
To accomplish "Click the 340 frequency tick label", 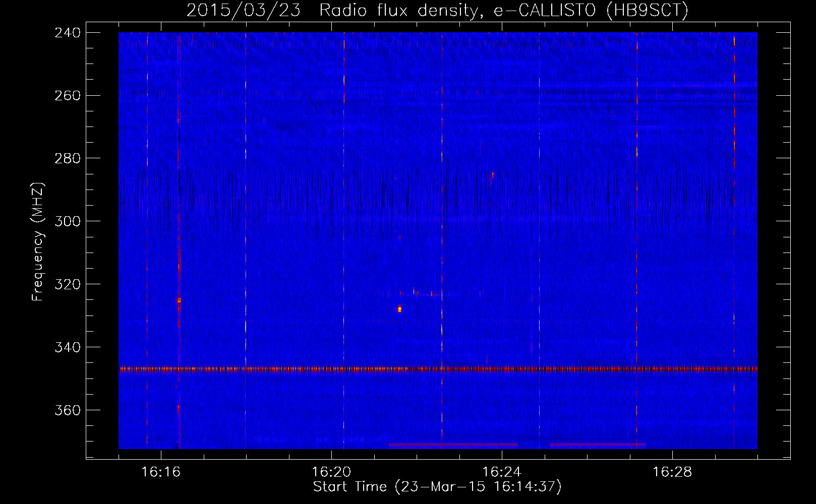I will (x=68, y=348).
